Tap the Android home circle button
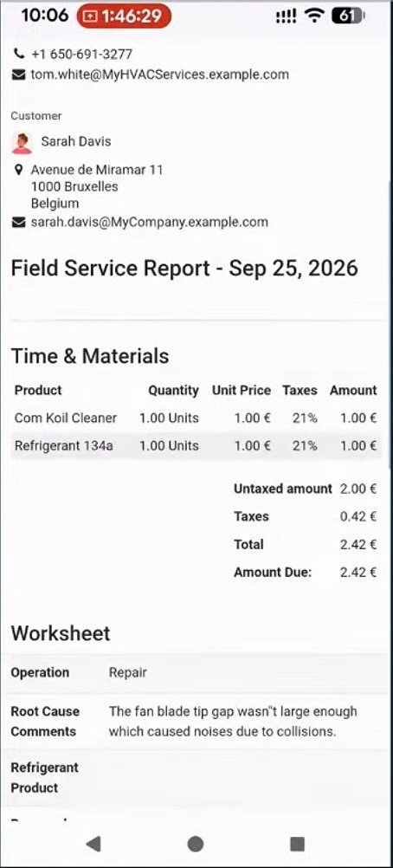393x868 pixels. pyautogui.click(x=196, y=844)
